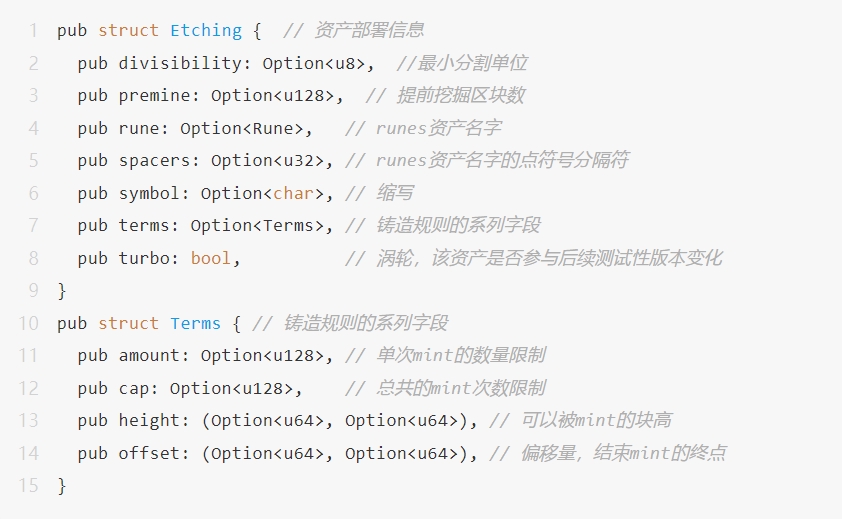Click the offset field name
Screen dimensions: 842x519
point(149,453)
